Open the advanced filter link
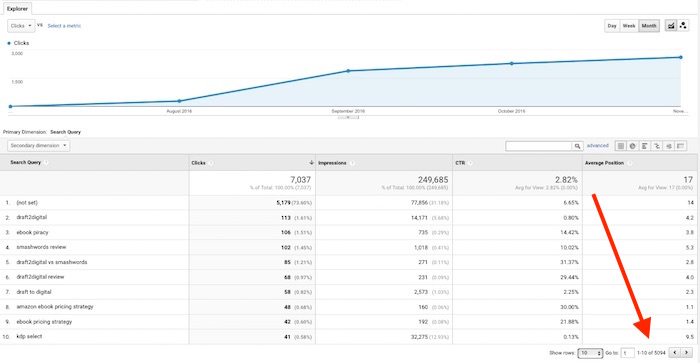Screen dimensions: 700x363 pyautogui.click(x=597, y=146)
